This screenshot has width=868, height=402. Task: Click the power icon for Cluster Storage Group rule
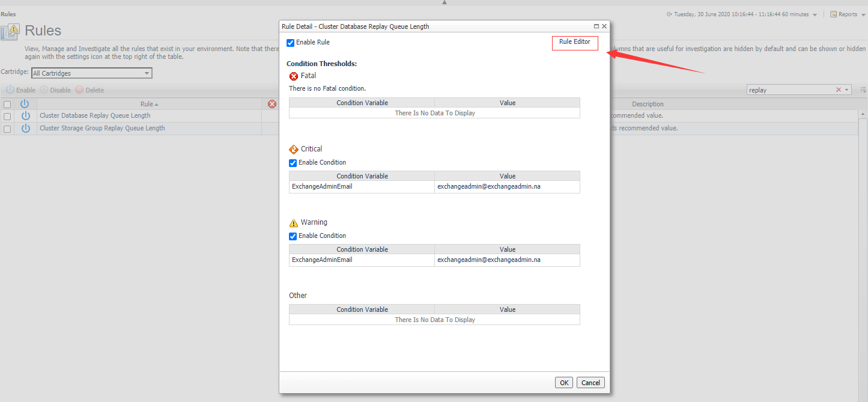pyautogui.click(x=25, y=128)
